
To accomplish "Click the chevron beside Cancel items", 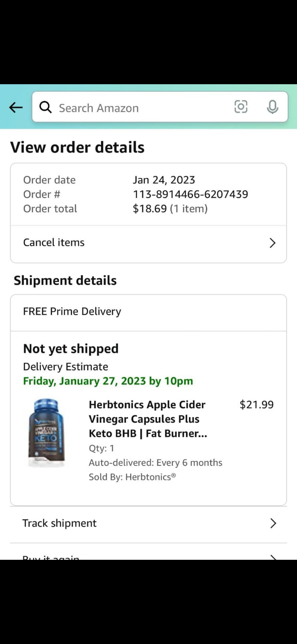I will click(272, 243).
